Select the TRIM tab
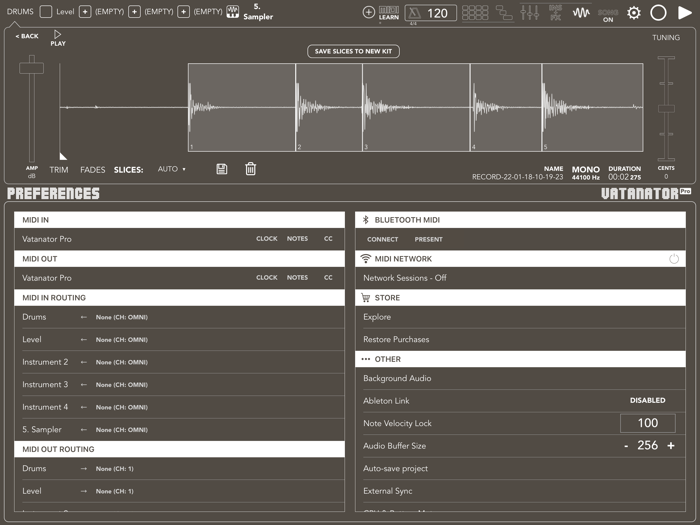This screenshot has width=700, height=525. (59, 170)
